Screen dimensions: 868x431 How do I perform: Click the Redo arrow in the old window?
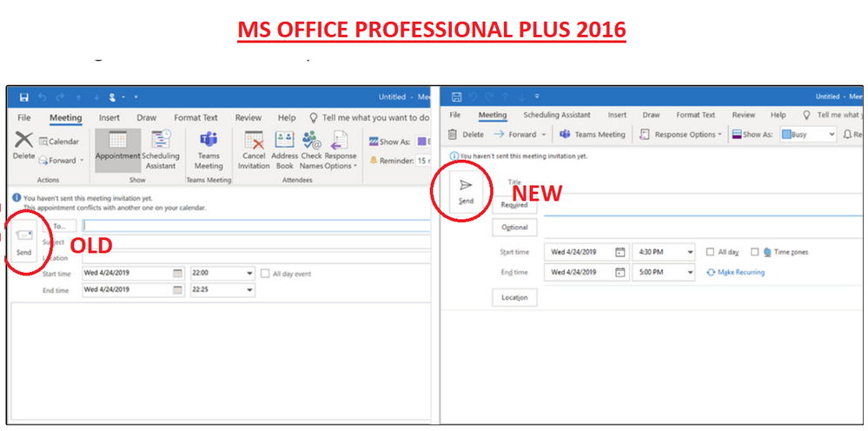pos(60,97)
